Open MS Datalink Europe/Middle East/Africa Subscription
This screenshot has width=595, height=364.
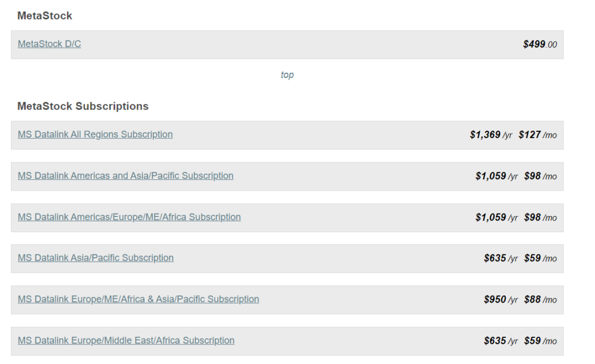tap(126, 341)
